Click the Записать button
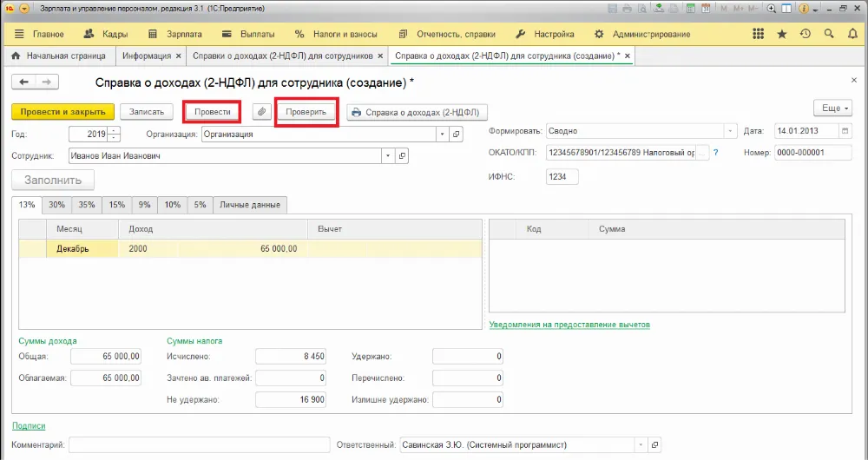Screen dimensions: 868x460 coord(147,112)
